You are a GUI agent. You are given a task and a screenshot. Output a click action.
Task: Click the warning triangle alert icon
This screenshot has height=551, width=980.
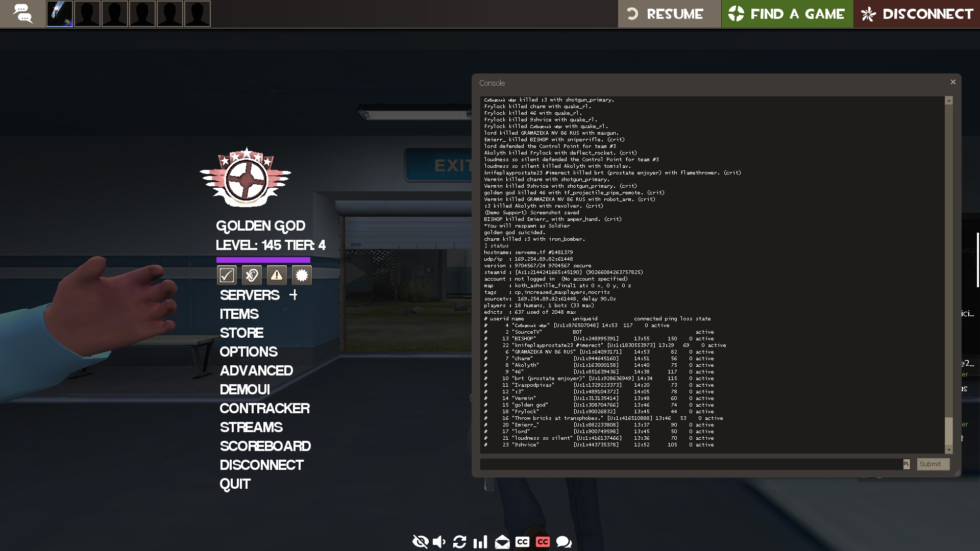277,275
